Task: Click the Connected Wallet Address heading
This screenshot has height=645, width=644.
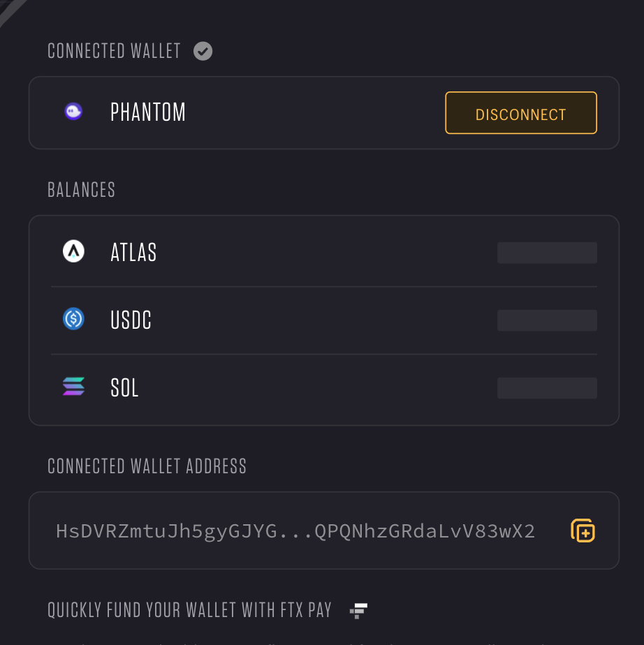Action: point(147,466)
